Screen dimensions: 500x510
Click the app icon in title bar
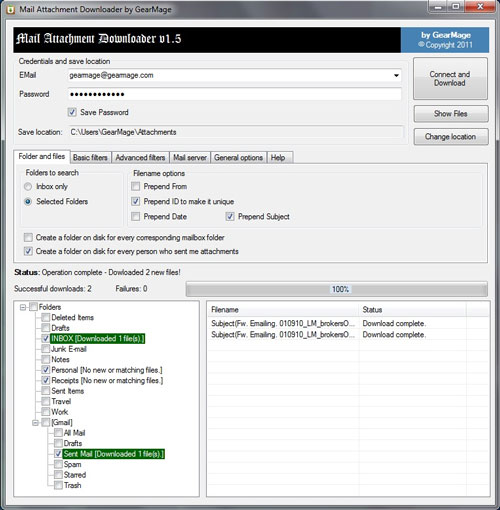click(10, 9)
